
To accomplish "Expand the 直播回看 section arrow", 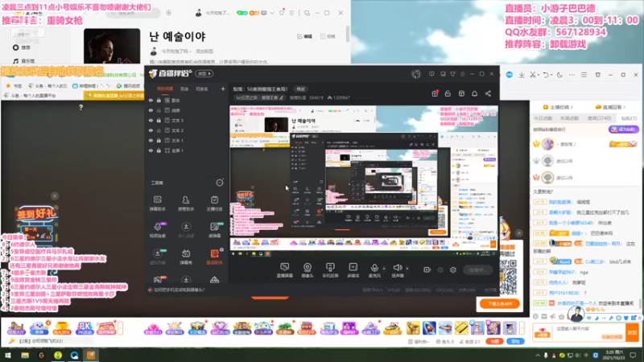I will [625, 107].
